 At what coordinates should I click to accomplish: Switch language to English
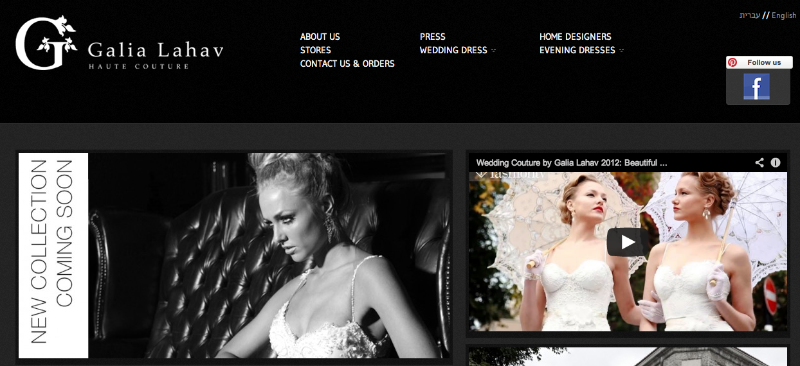[x=784, y=15]
